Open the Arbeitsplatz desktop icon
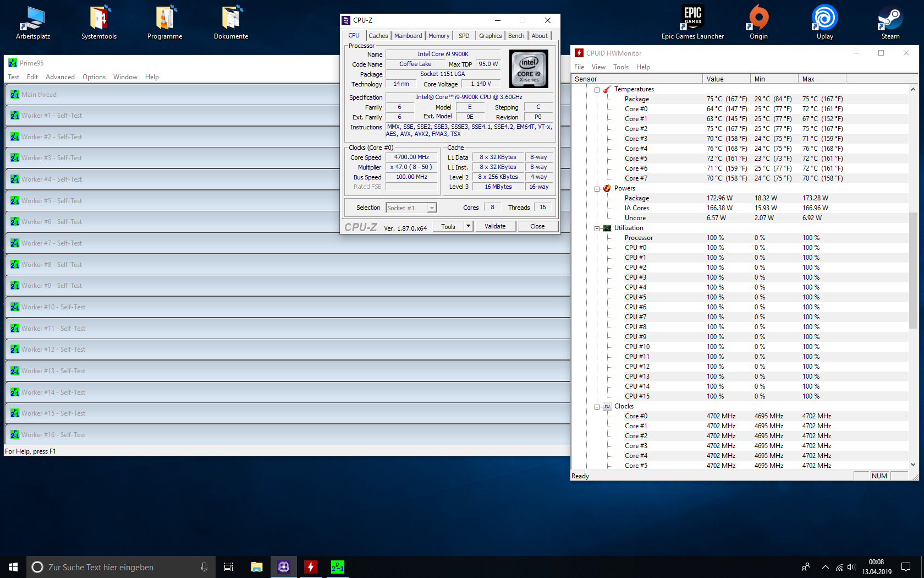This screenshot has width=924, height=578. [x=33, y=22]
